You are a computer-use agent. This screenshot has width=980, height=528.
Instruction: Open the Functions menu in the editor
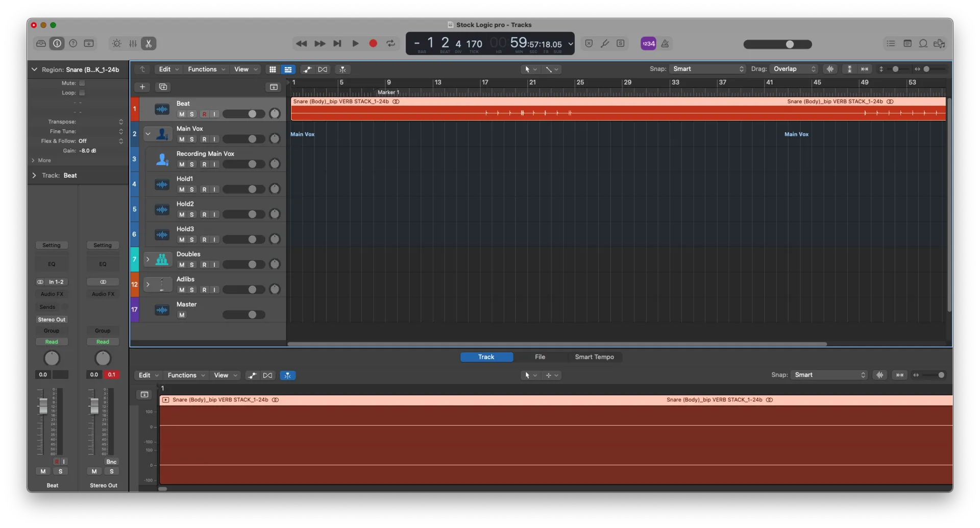coord(186,375)
